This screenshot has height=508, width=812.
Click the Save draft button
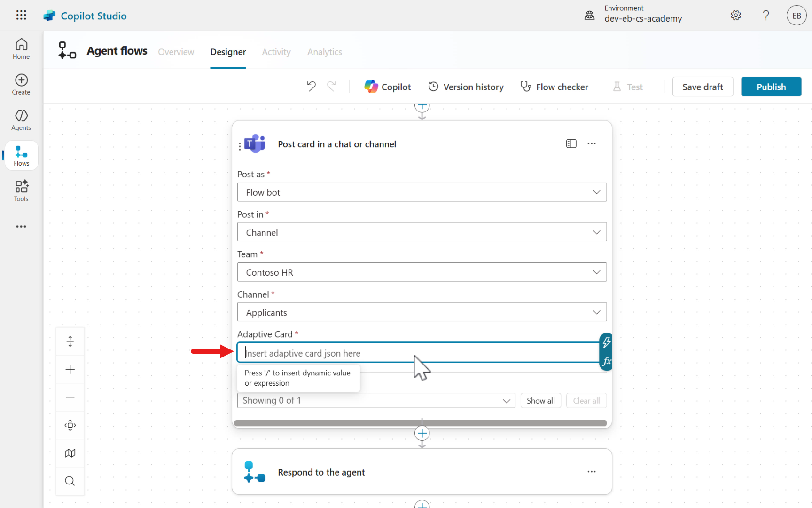coord(702,87)
